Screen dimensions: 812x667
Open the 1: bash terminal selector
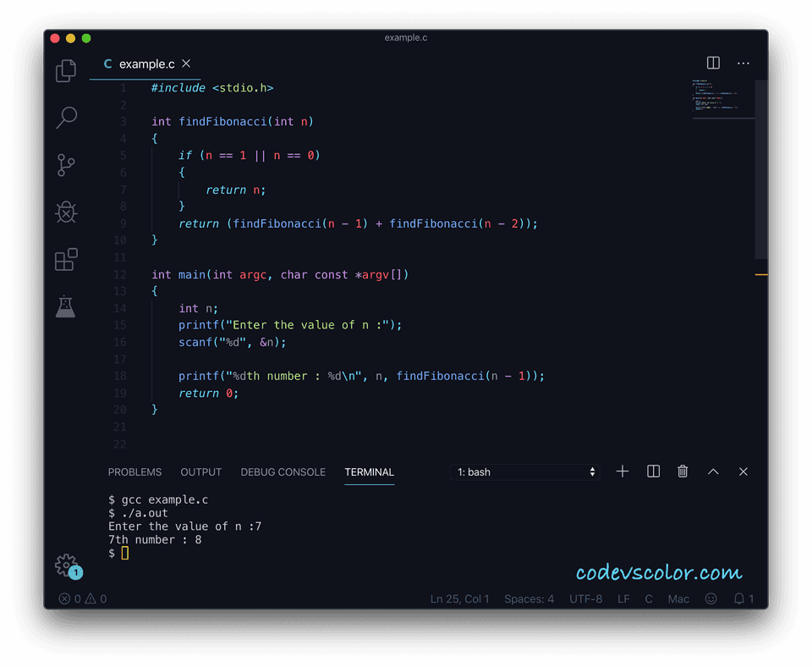click(524, 472)
